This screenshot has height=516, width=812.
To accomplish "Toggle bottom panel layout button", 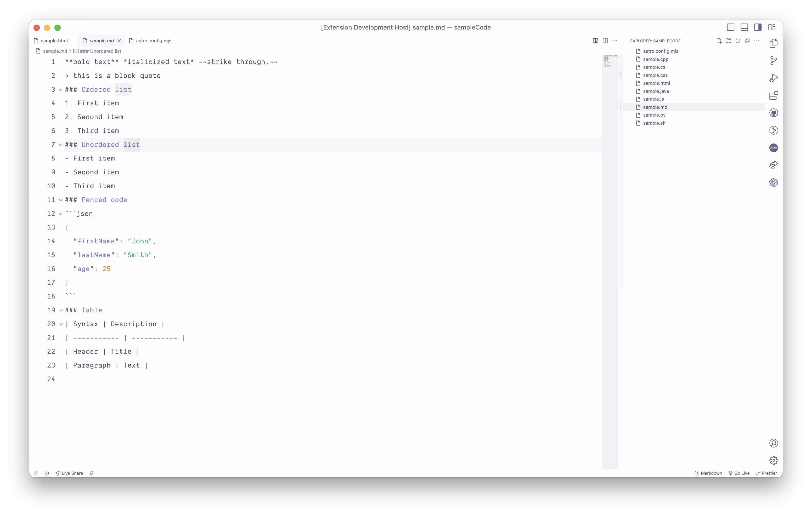I will click(x=744, y=27).
